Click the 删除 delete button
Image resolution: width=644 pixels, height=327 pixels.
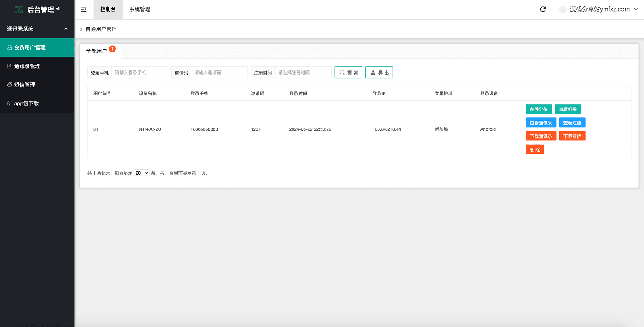[535, 149]
